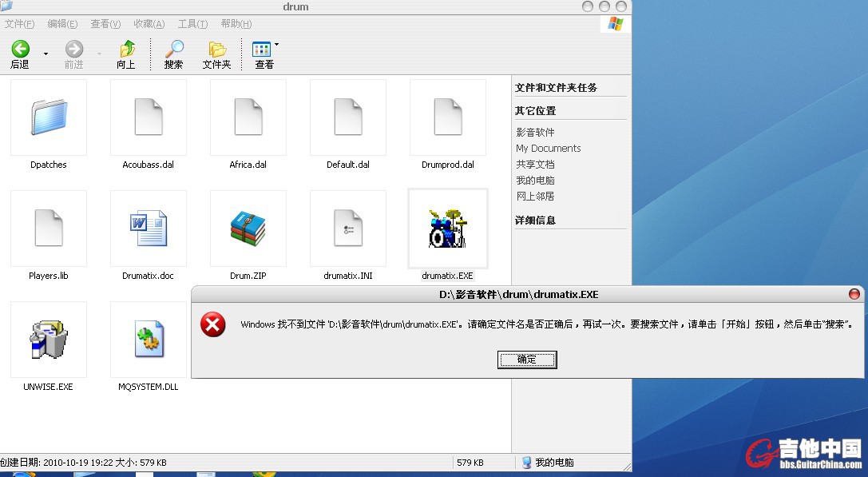Open the File (文件) menu
Screen dimensions: 868x477
19,24
